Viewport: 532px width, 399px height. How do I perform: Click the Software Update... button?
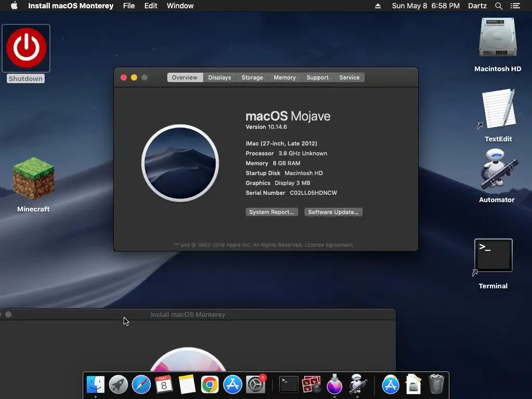333,212
